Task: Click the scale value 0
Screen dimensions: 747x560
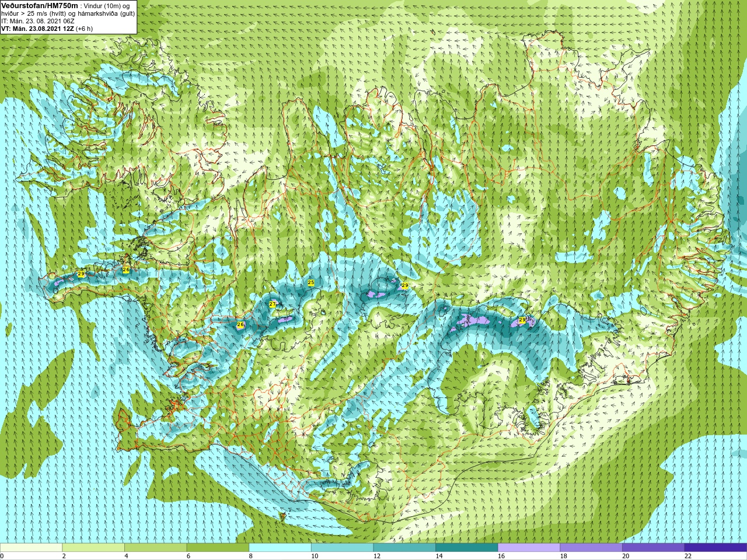Action: point(2,556)
